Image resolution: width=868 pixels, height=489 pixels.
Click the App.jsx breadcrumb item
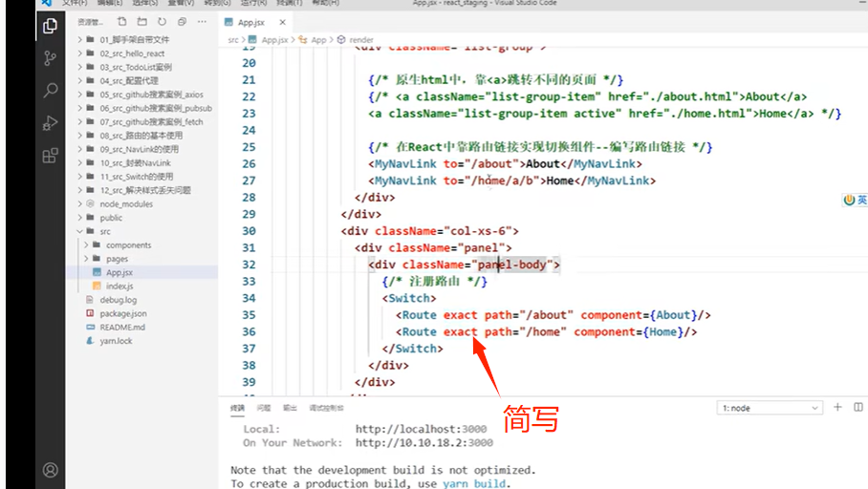click(x=274, y=40)
